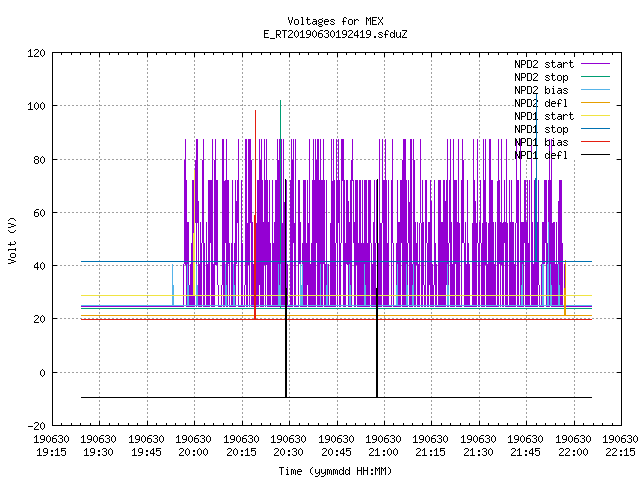This screenshot has width=640, height=480.
Task: Click the y-axis tick label '0'
Action: pyautogui.click(x=42, y=373)
